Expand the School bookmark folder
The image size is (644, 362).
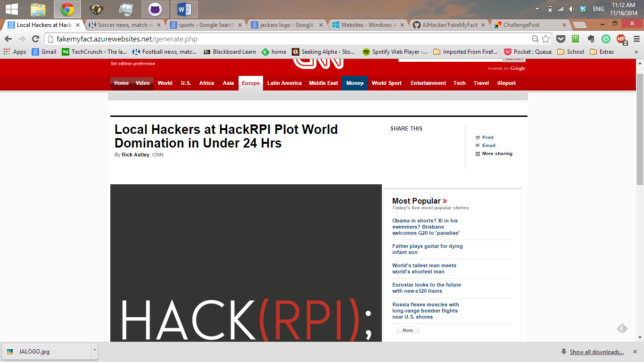pos(571,52)
